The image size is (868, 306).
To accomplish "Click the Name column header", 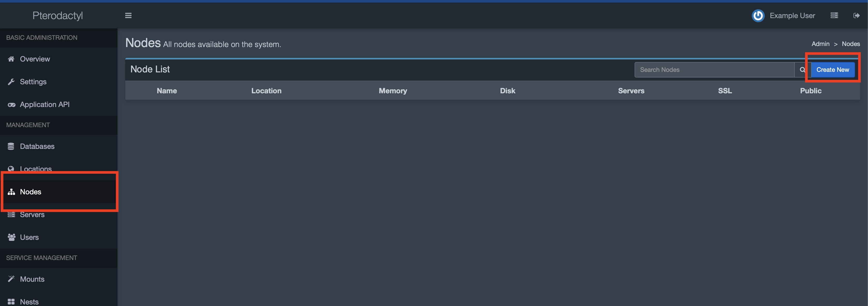I will [x=166, y=90].
